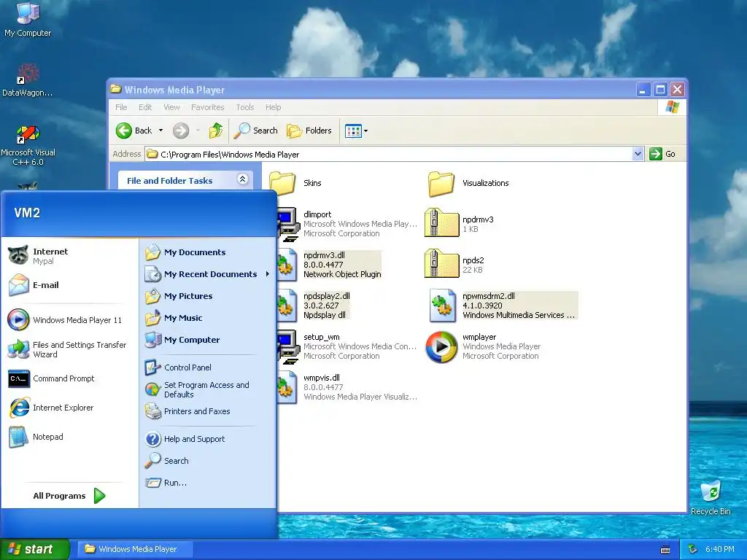Image resolution: width=747 pixels, height=560 pixels.
Task: Click Windows Media Player taskbar button
Action: [135, 549]
